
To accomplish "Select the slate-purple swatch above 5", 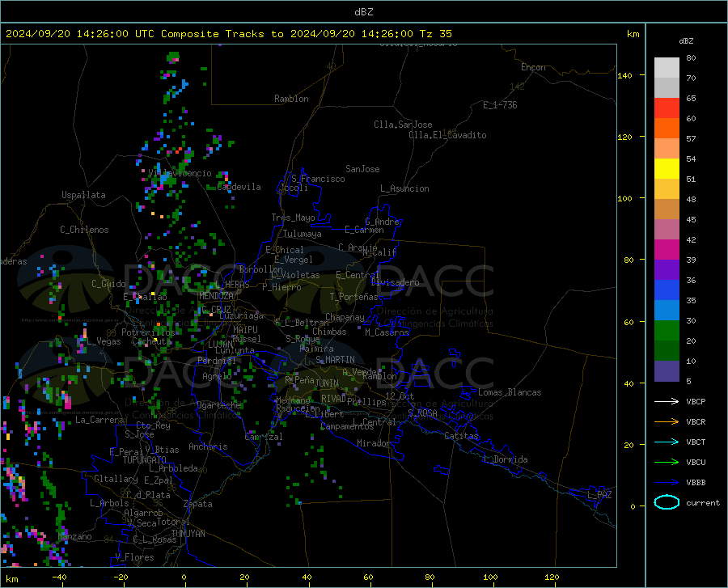I will click(667, 371).
